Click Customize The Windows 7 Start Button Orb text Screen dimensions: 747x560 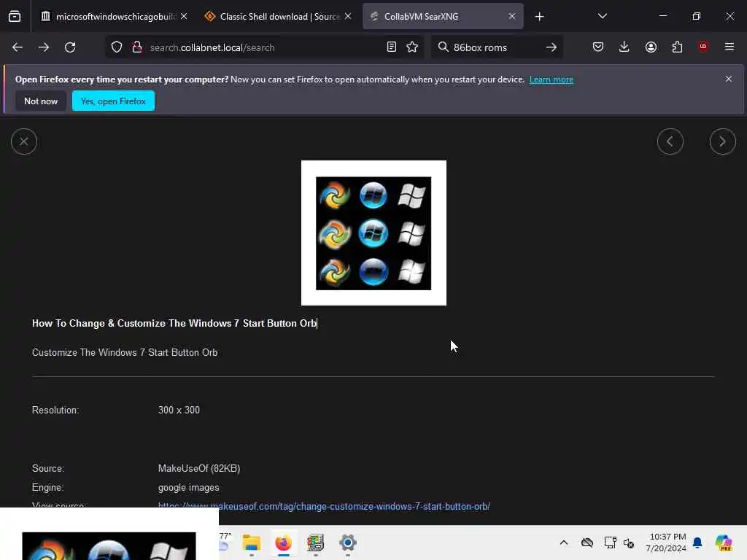pos(125,352)
